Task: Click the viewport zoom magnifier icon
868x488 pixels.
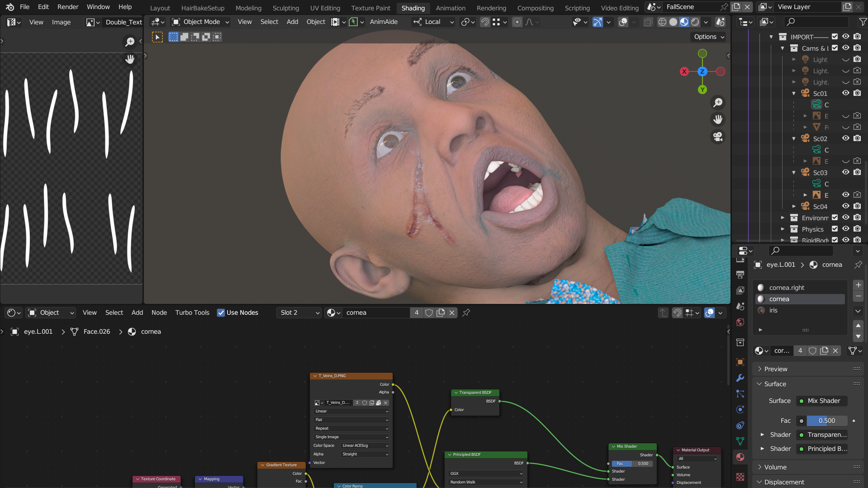Action: pos(718,103)
